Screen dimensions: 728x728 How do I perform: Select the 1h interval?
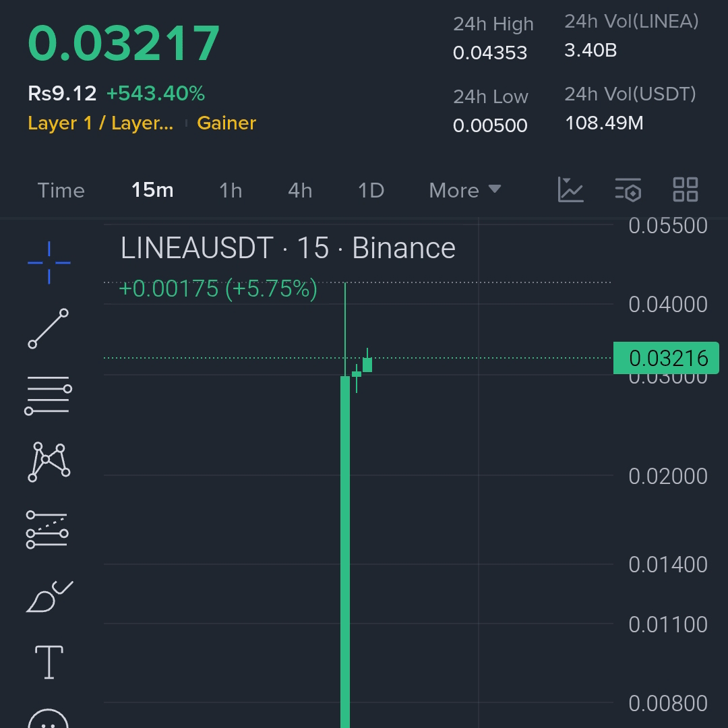click(231, 190)
